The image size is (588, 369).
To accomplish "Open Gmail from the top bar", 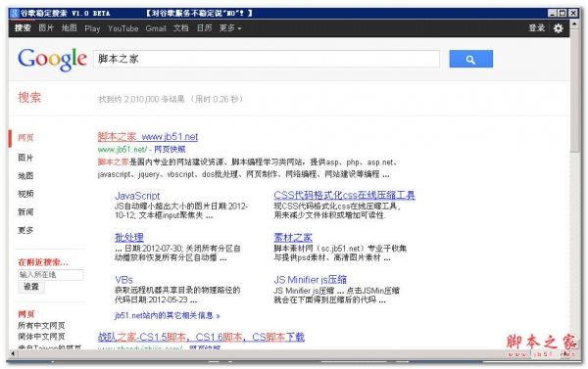I will (x=156, y=28).
